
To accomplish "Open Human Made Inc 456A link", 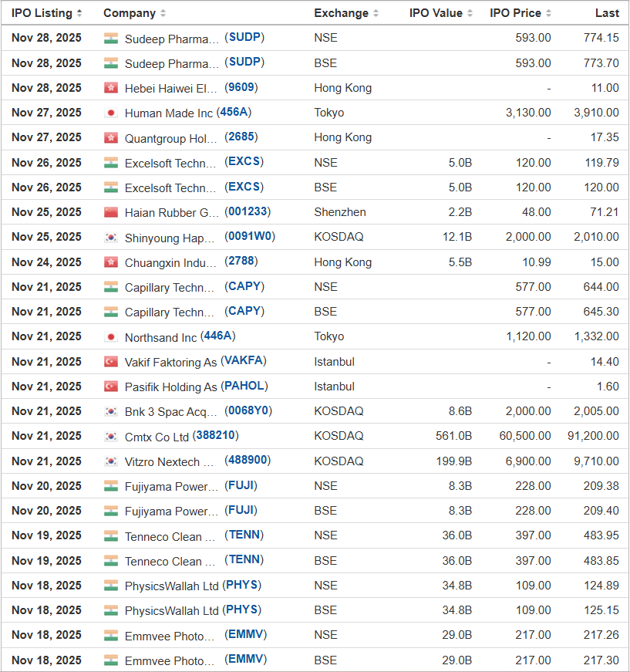I will [x=234, y=113].
